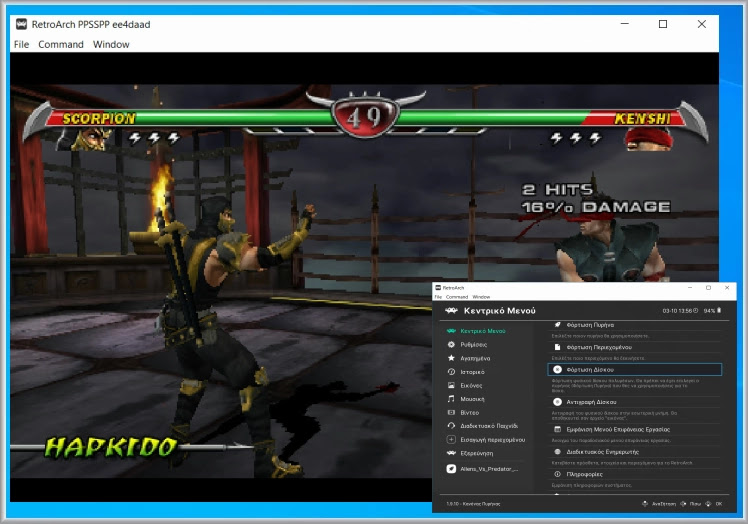Select Κεντρικό Μενού in the sidebar

click(x=482, y=331)
